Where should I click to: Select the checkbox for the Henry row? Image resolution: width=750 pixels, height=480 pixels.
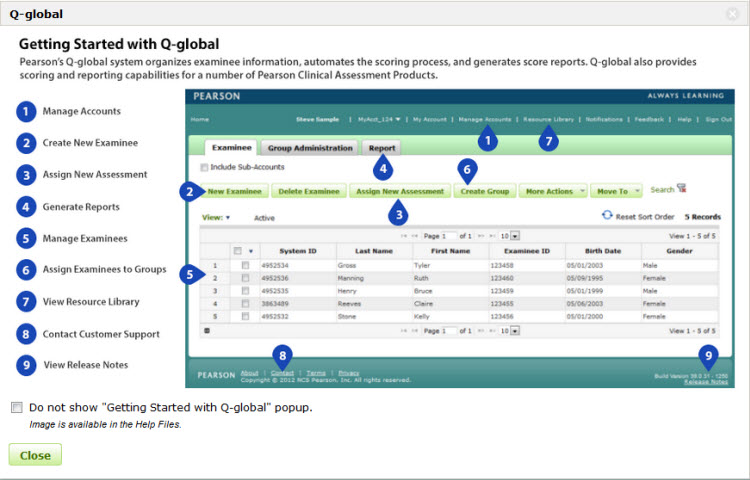click(245, 291)
